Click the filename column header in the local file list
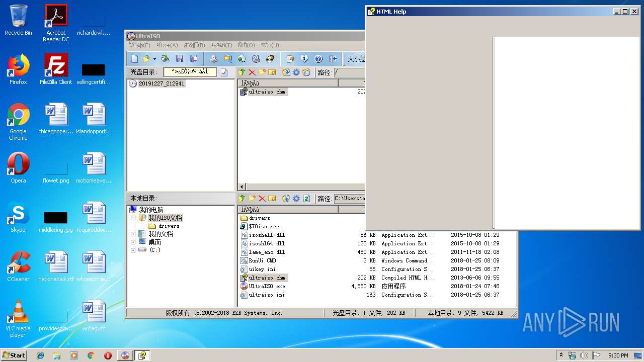Image resolution: width=644 pixels, height=362 pixels. pos(288,210)
